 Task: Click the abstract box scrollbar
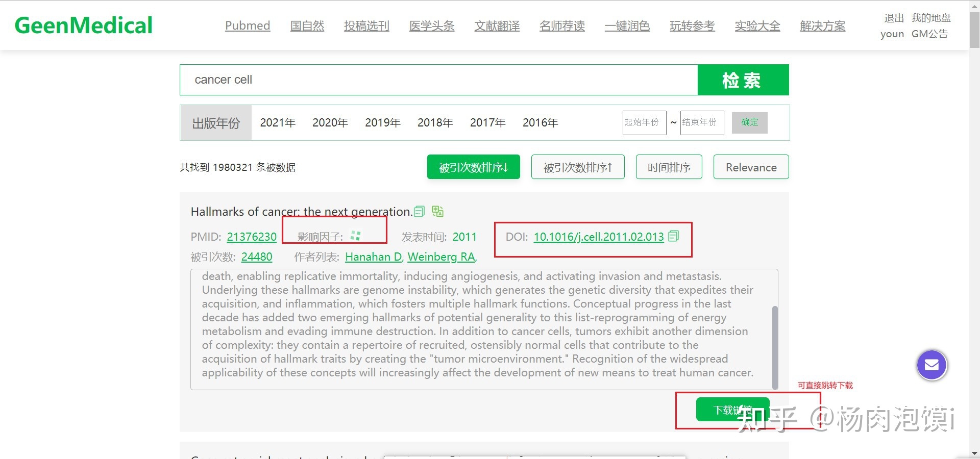[775, 347]
